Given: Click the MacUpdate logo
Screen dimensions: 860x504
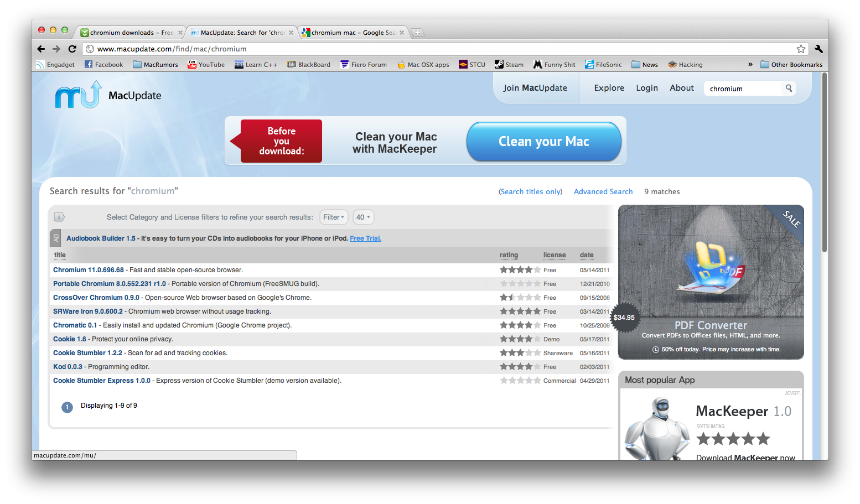Looking at the screenshot, I should (108, 95).
